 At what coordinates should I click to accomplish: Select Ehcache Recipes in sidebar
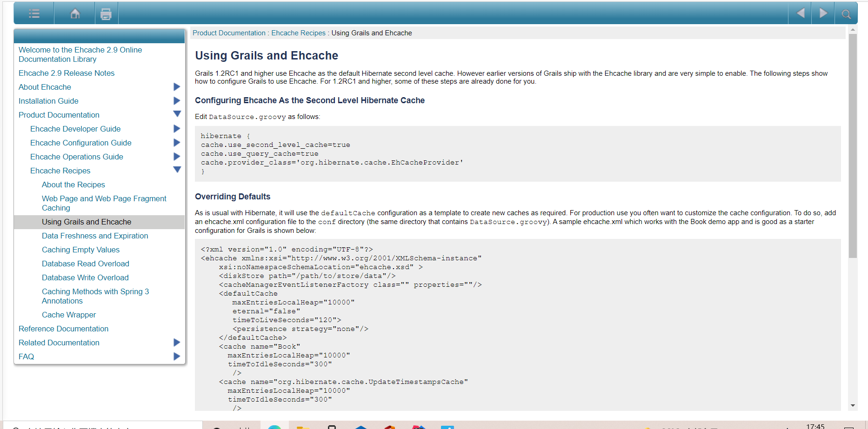click(x=60, y=171)
